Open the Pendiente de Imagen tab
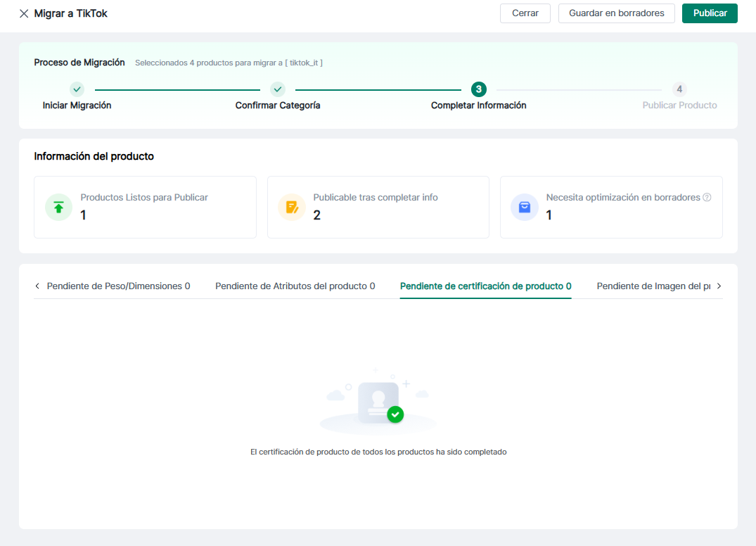The image size is (756, 546). tap(653, 286)
